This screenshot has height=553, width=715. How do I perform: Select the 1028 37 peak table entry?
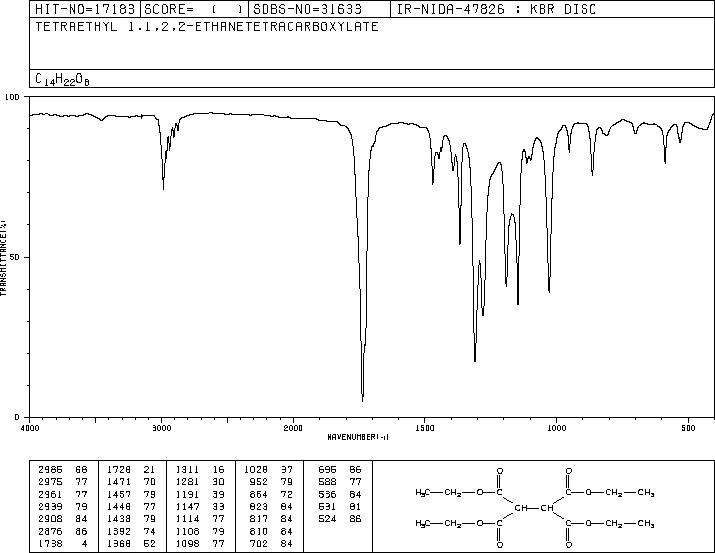point(268,470)
